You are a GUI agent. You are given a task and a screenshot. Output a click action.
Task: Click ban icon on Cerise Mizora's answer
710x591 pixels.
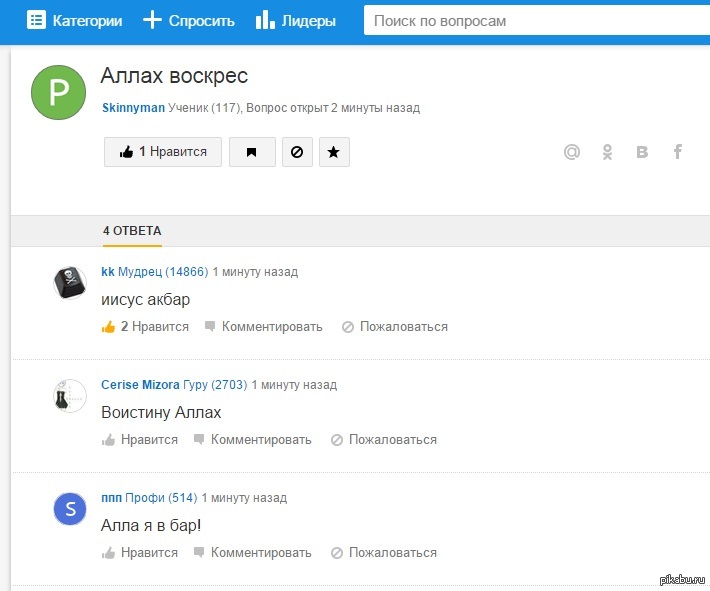pos(337,440)
